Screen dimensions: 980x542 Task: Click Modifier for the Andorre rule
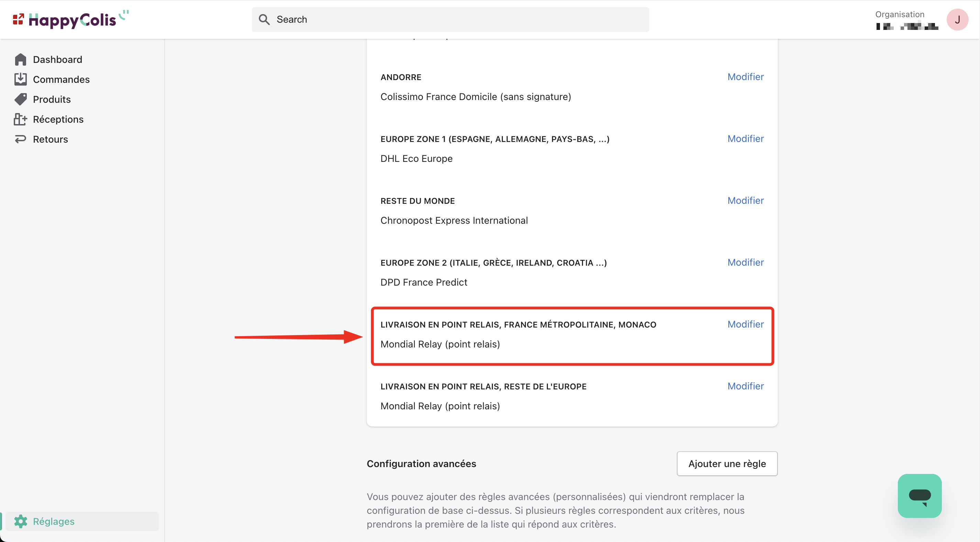click(x=745, y=77)
